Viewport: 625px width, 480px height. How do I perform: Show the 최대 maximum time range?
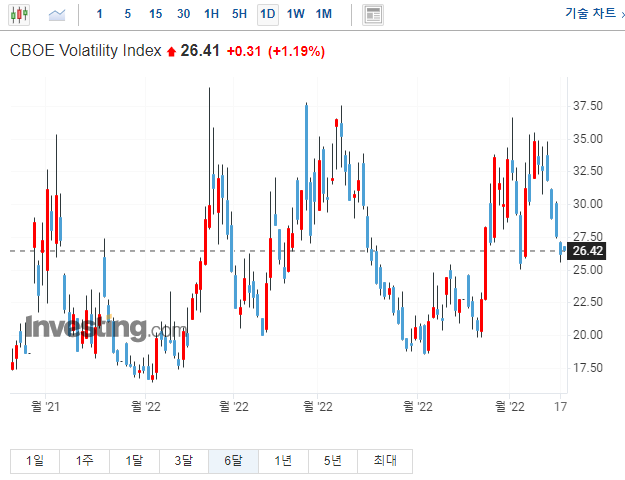click(x=385, y=461)
